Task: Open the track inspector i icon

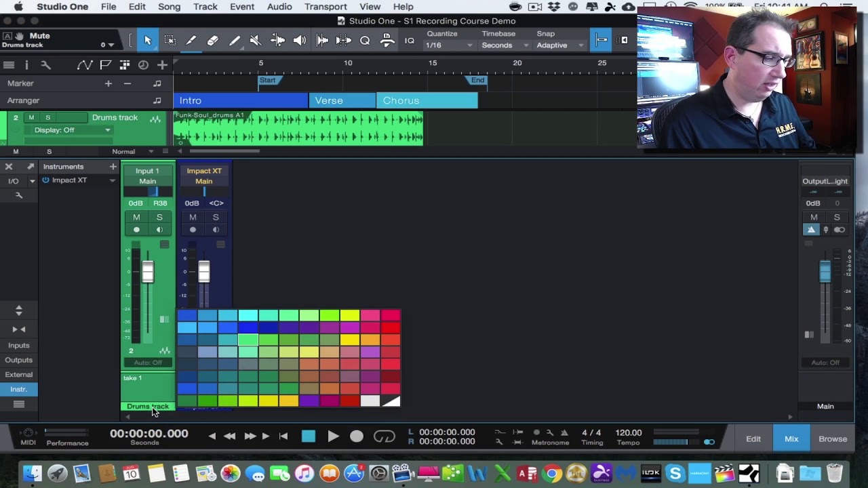Action: point(26,65)
